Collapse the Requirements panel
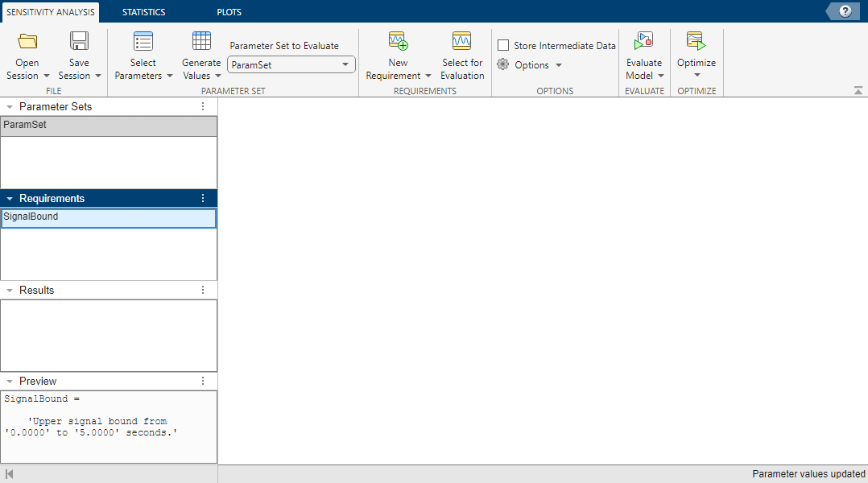The width and height of the screenshot is (868, 483). (9, 198)
